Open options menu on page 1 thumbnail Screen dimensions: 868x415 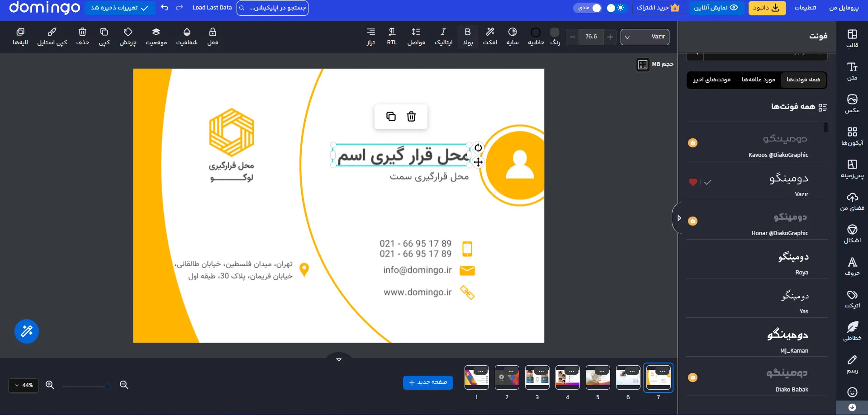[481, 371]
